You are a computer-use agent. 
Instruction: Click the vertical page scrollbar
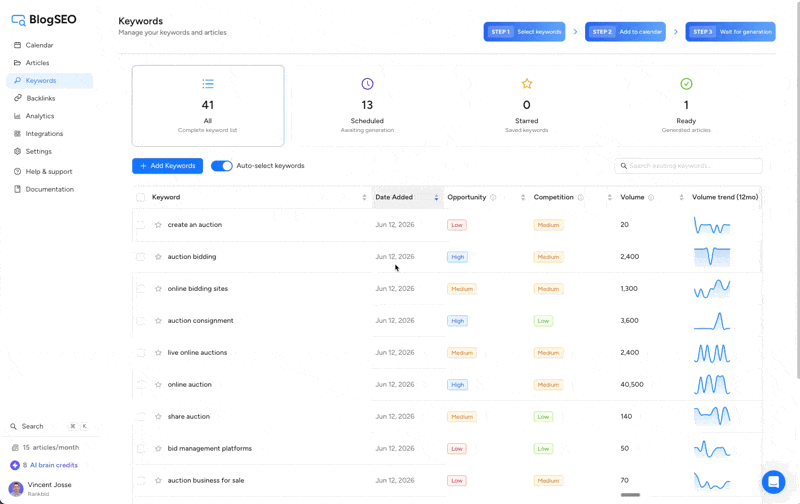click(x=797, y=189)
